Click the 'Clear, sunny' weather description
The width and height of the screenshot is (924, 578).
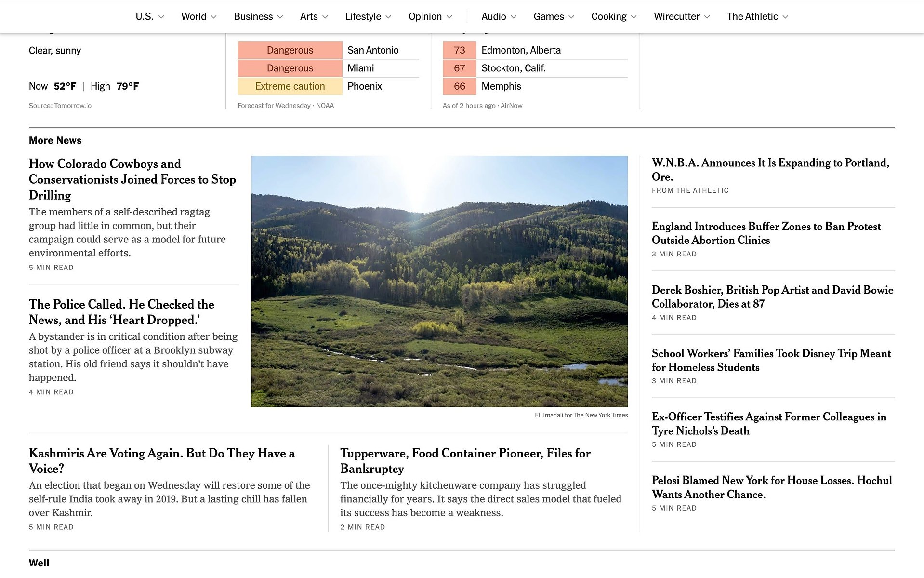click(55, 51)
